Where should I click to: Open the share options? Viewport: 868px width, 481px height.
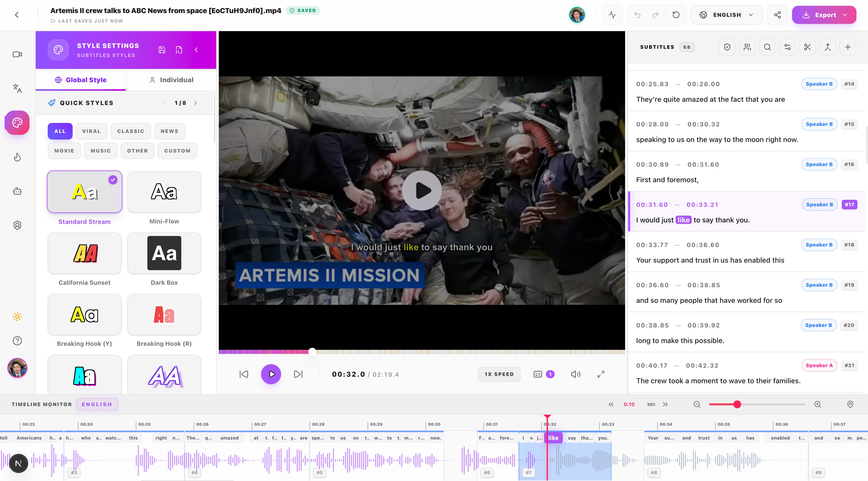(777, 15)
